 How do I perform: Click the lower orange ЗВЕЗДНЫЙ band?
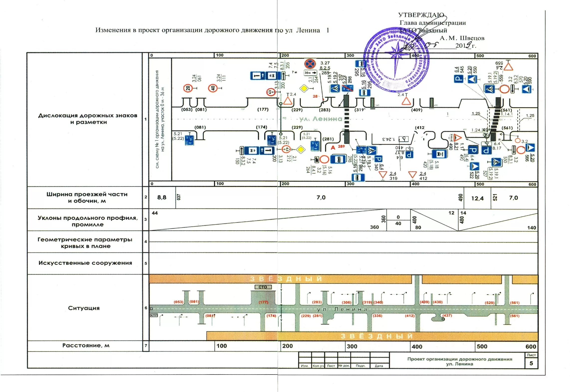tap(372, 336)
